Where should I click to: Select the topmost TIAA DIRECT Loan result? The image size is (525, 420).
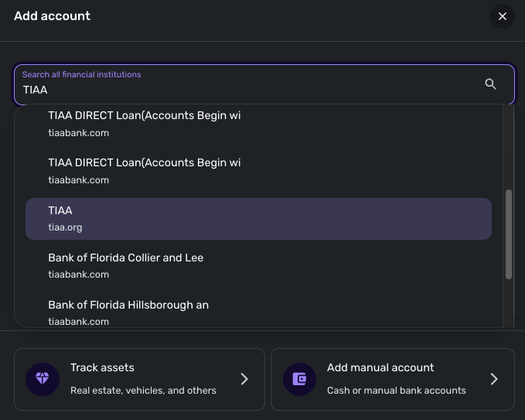(258, 124)
